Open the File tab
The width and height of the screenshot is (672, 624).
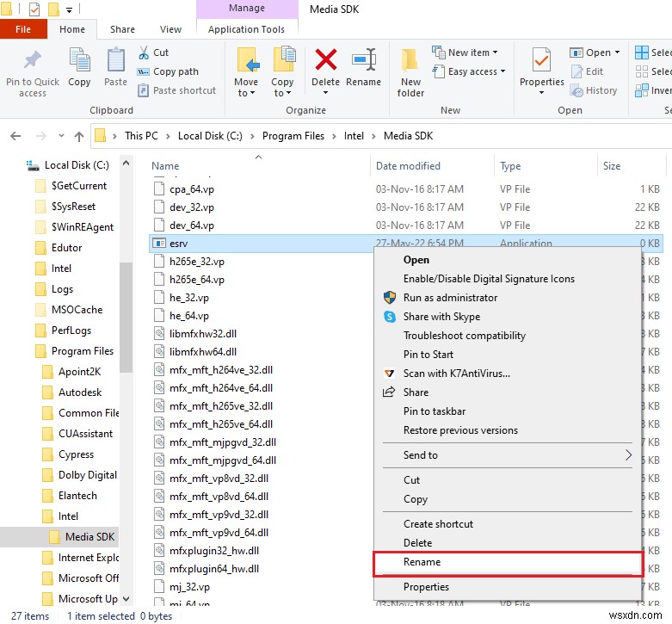click(23, 29)
